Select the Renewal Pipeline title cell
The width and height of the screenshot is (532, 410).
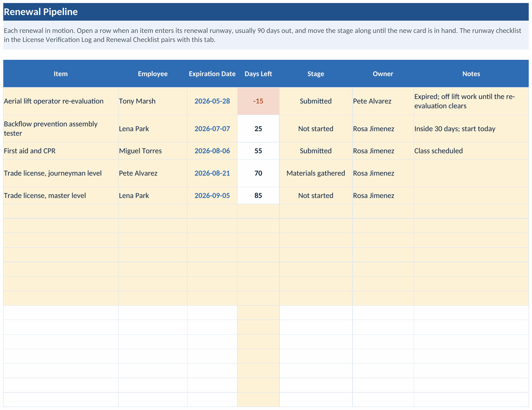[266, 12]
